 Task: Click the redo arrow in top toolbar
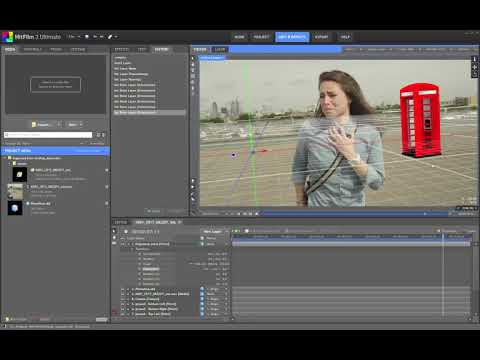tap(102, 37)
